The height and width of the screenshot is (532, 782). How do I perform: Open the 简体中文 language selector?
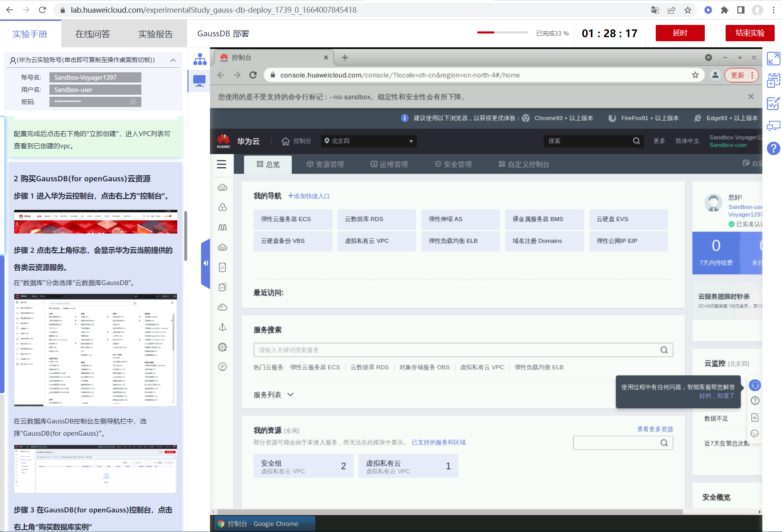tap(687, 141)
